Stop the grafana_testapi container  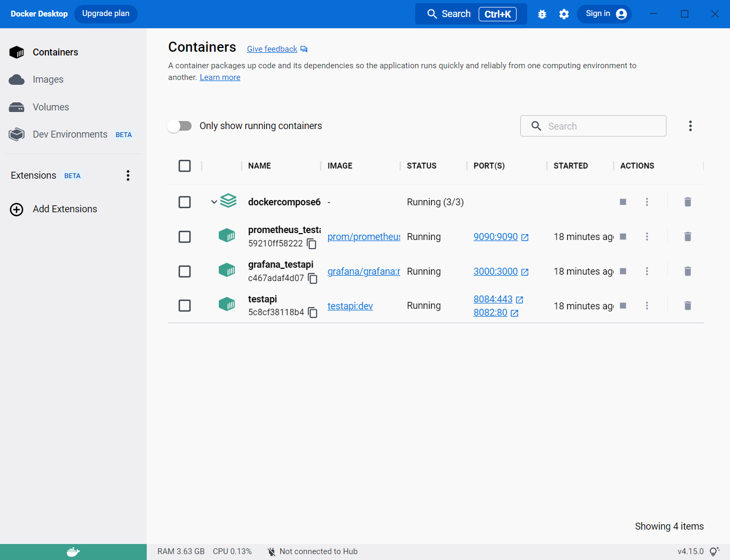point(623,271)
